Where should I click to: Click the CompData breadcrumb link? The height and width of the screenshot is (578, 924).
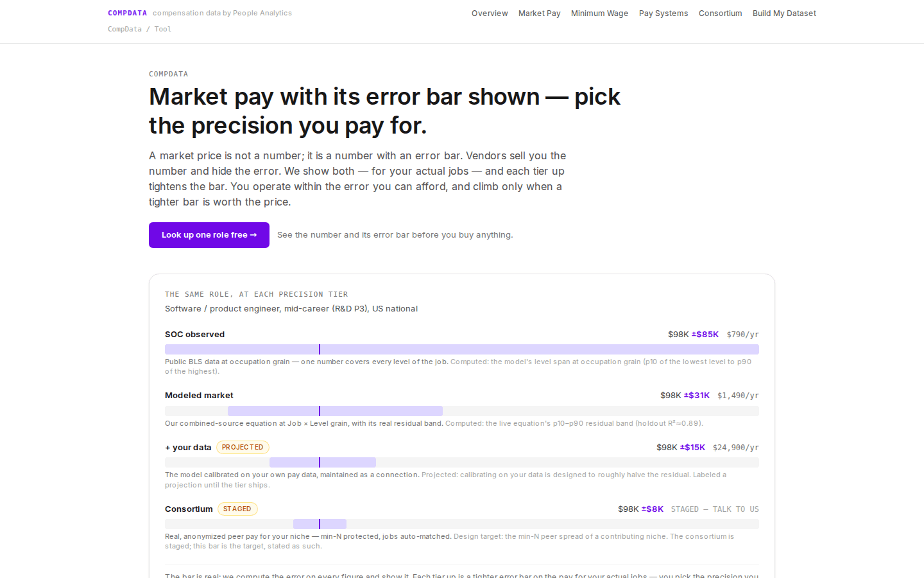124,29
